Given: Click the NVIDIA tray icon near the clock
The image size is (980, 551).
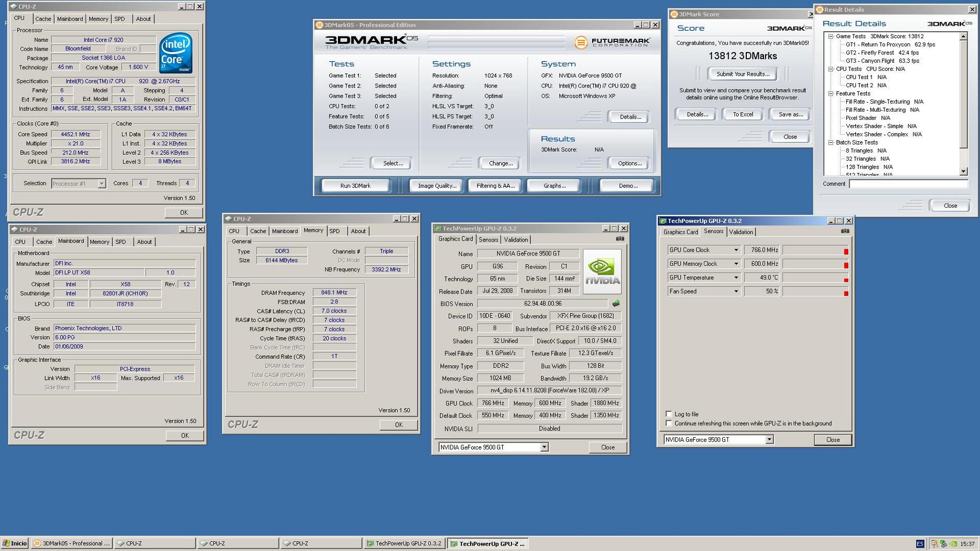Looking at the screenshot, I should [953, 543].
